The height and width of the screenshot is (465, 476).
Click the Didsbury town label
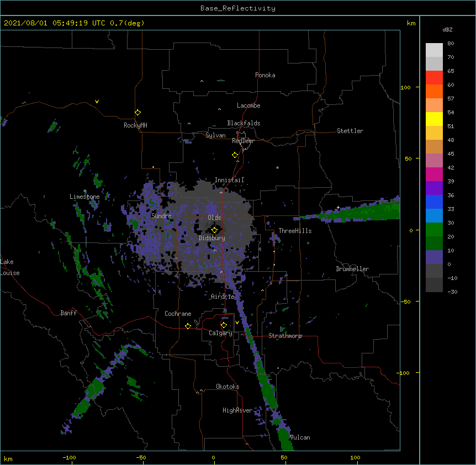212,238
